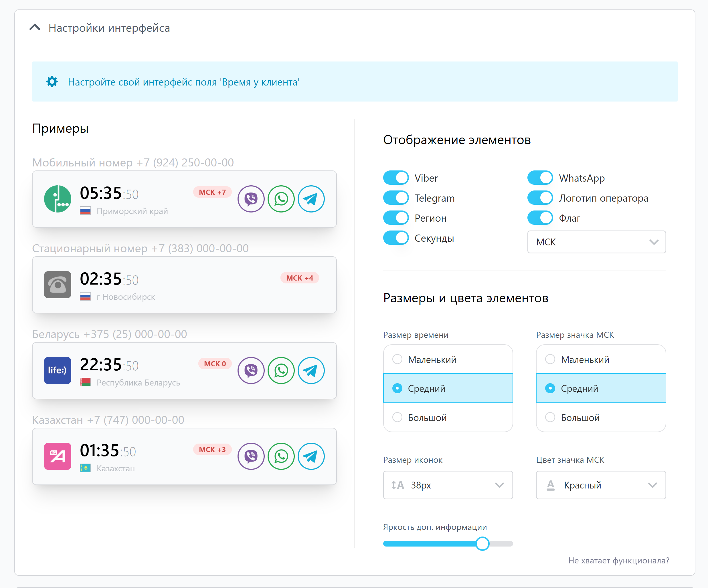Click the MegaFon operator logo

pyautogui.click(x=58, y=199)
